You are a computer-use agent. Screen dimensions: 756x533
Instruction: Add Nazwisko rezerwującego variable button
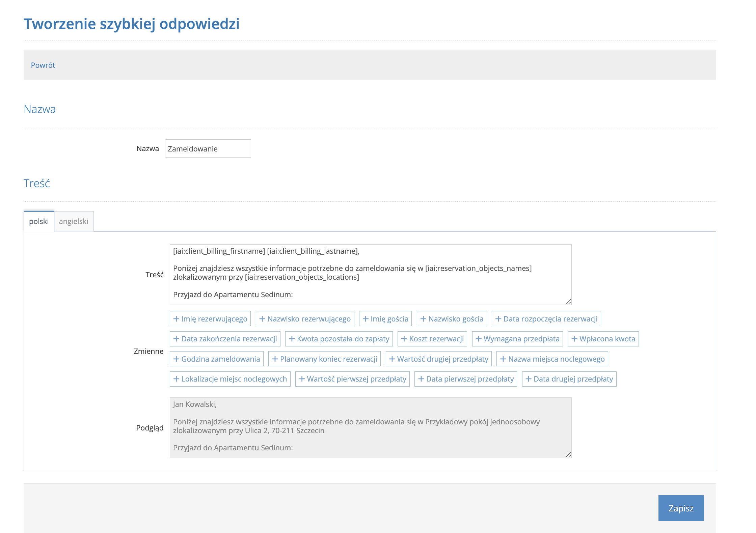(305, 319)
